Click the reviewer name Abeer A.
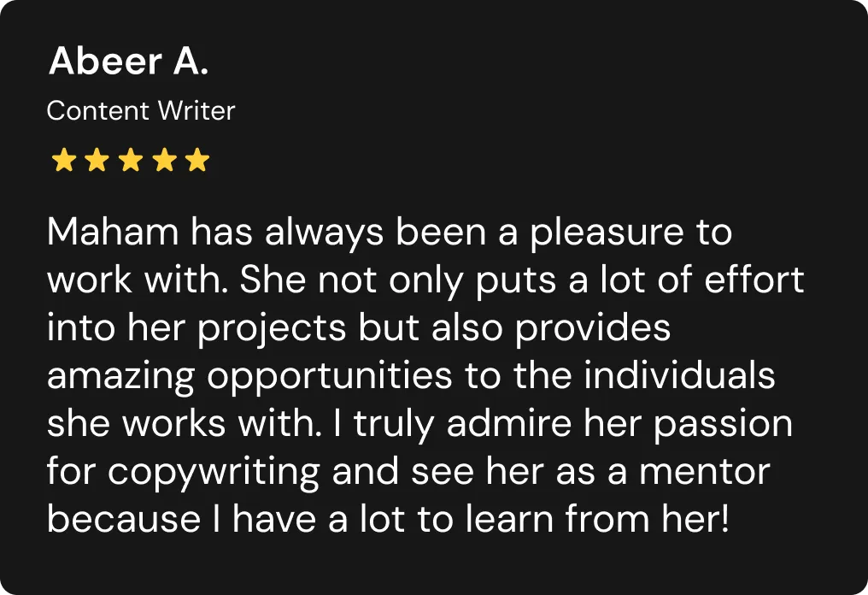Screen dimensions: 868x595 tap(128, 62)
